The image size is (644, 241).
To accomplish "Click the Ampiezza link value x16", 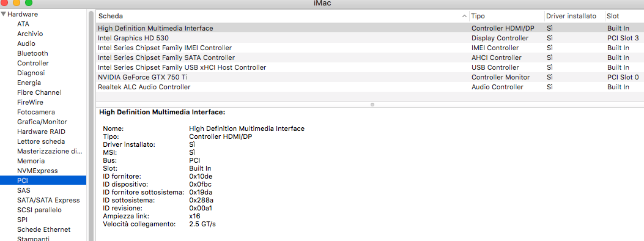I will coord(194,217).
